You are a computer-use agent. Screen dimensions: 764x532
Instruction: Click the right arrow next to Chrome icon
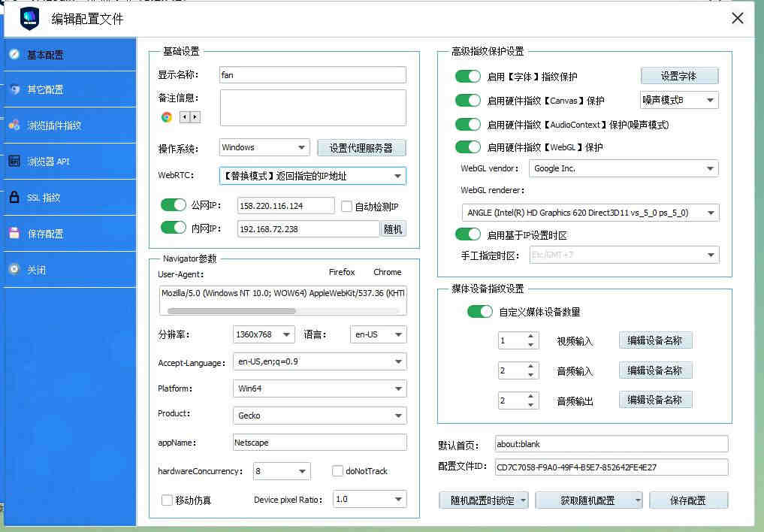point(195,117)
